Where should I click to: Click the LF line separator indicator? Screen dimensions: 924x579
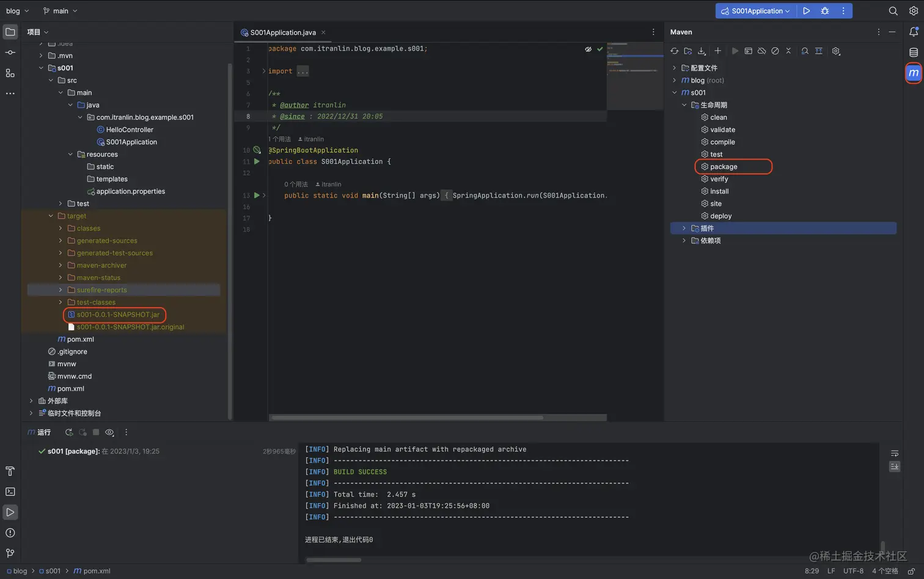(831, 571)
